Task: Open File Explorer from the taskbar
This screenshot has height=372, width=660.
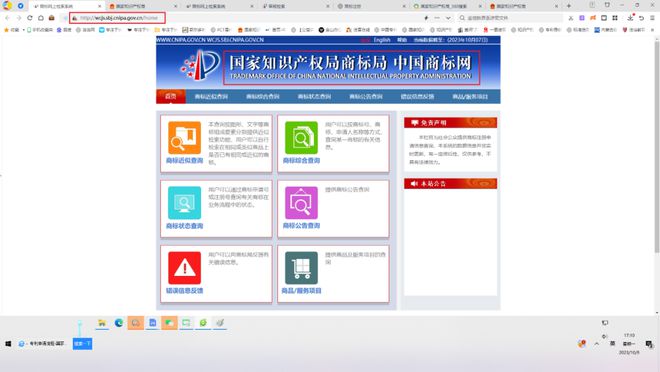Action: 102,323
